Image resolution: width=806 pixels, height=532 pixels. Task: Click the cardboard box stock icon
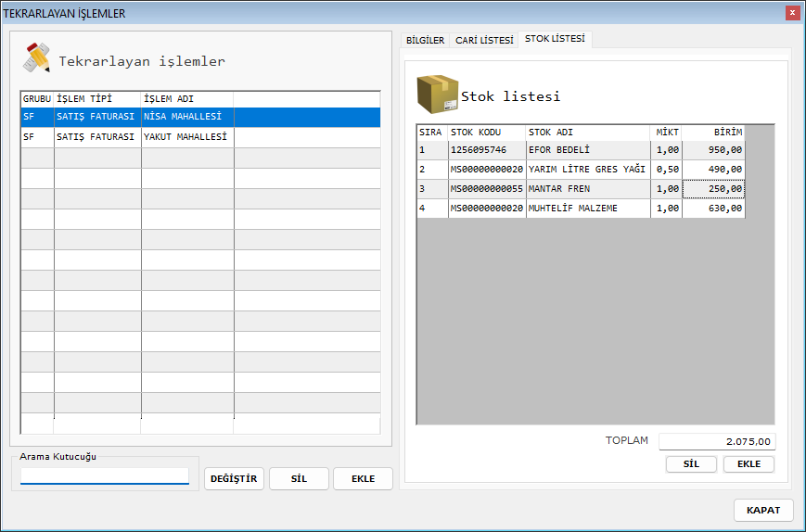(x=437, y=94)
